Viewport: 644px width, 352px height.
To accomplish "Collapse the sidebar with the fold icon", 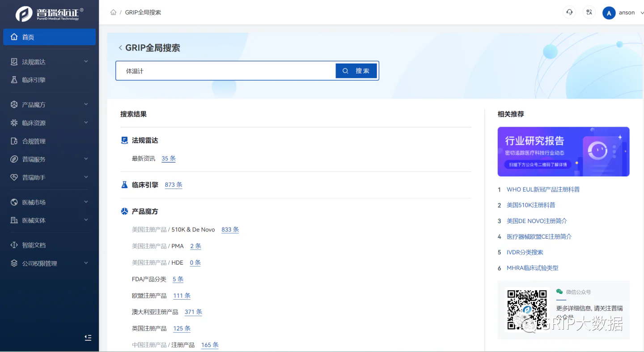I will [88, 338].
